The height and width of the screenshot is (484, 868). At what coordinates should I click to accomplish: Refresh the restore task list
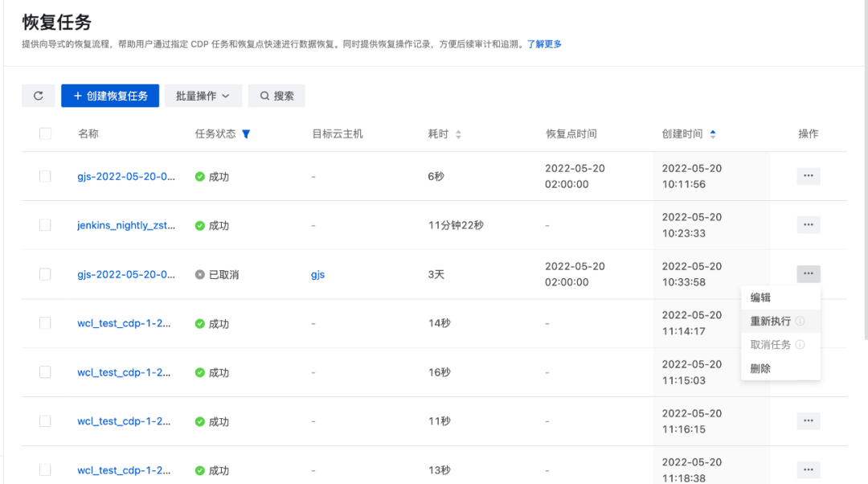39,96
